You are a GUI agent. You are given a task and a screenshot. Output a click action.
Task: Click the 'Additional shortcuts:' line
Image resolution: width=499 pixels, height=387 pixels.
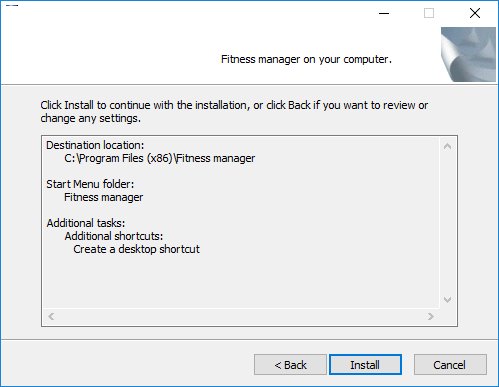click(x=114, y=236)
